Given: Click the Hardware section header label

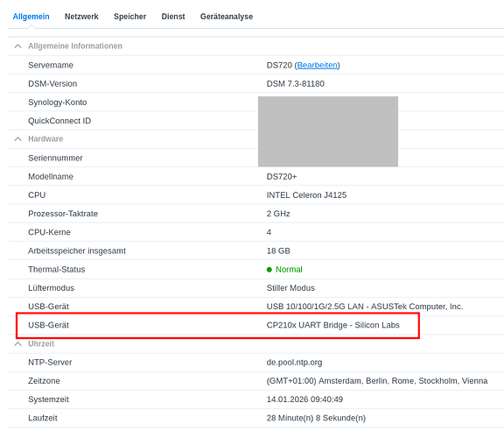Looking at the screenshot, I should (45, 139).
